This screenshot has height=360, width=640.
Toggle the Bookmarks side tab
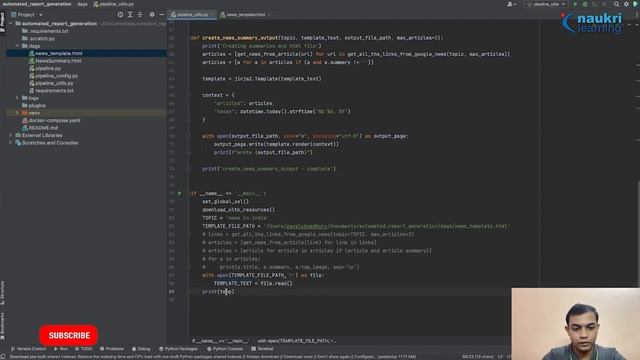click(x=2, y=326)
